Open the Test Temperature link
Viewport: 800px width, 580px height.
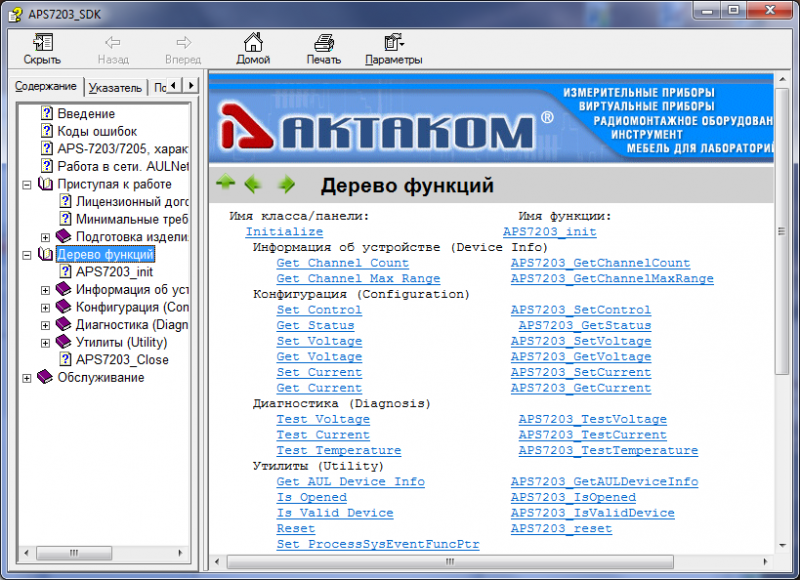(x=339, y=450)
